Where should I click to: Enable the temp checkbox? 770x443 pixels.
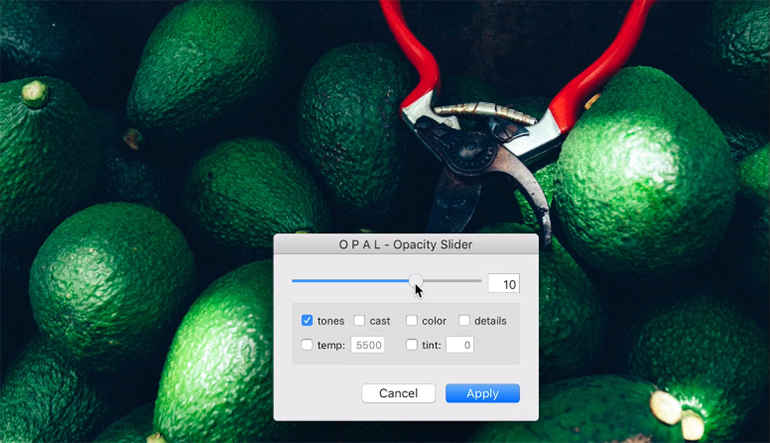point(307,345)
